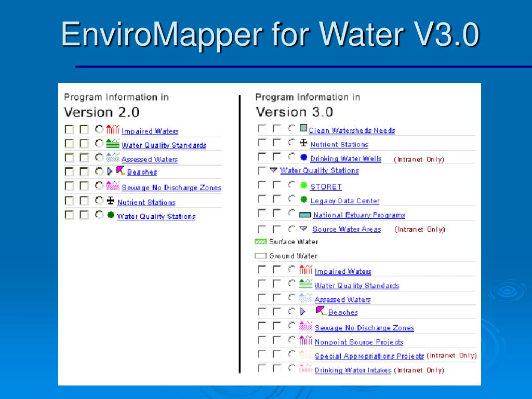Select the STORET radio button
Image resolution: width=532 pixels, height=399 pixels.
[291, 185]
